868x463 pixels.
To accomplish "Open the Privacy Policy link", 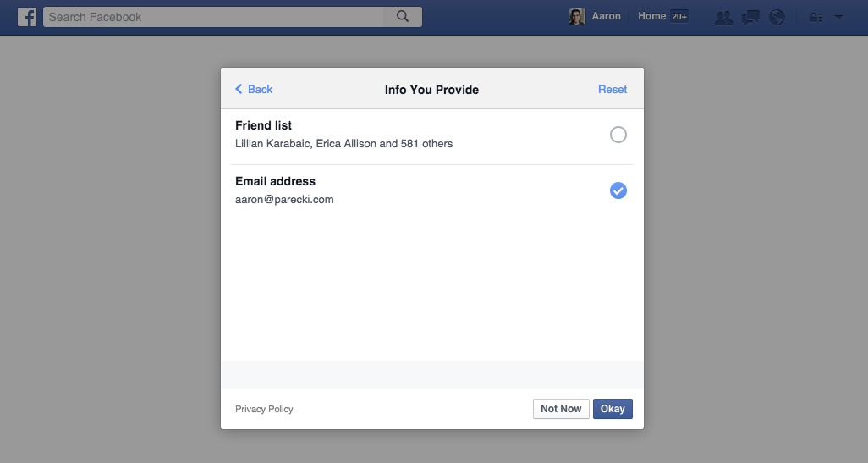I will pyautogui.click(x=264, y=409).
